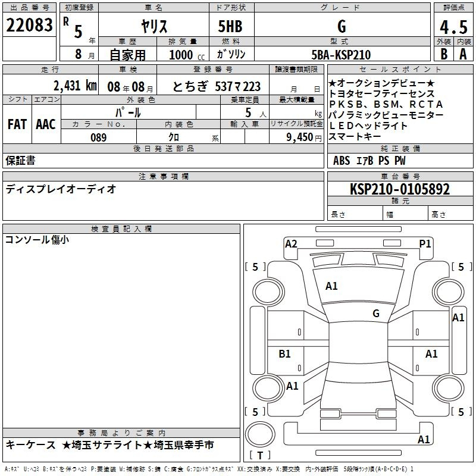Select the 車台番号 header

[400, 176]
